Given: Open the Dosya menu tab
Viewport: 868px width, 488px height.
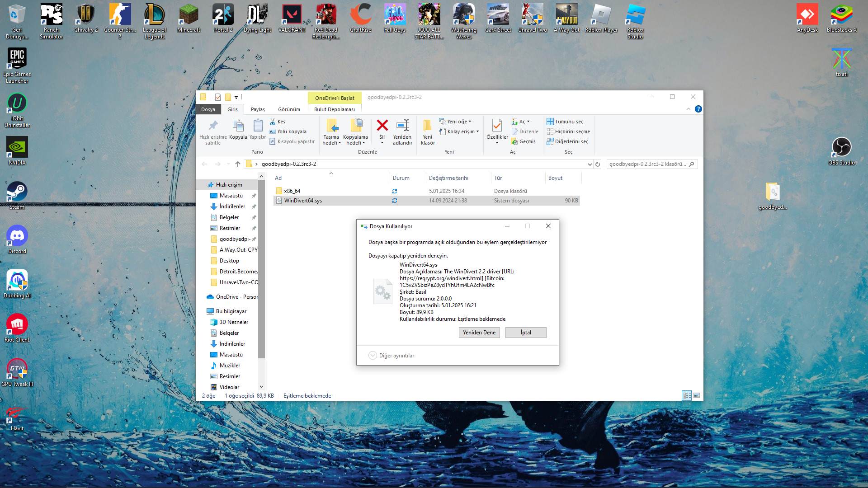Looking at the screenshot, I should [x=208, y=109].
